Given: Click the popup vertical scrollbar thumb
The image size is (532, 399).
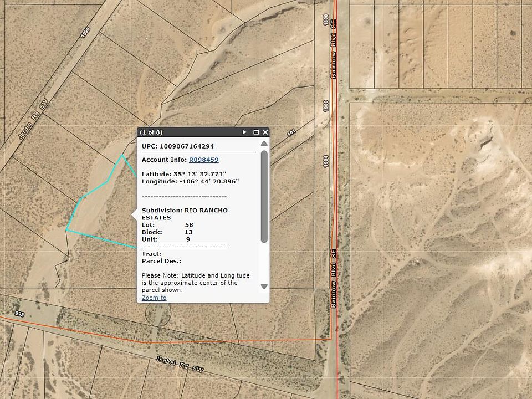Looking at the screenshot, I should coord(264,197).
